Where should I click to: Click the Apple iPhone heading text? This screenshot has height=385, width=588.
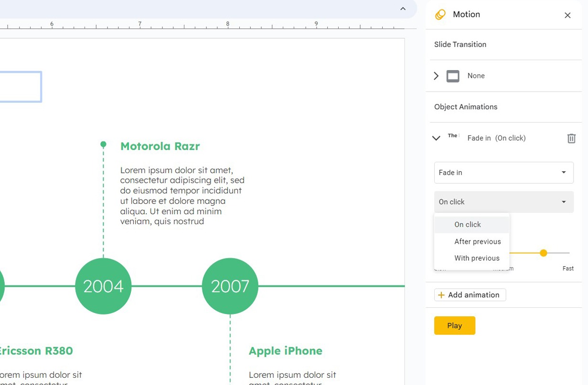(285, 351)
